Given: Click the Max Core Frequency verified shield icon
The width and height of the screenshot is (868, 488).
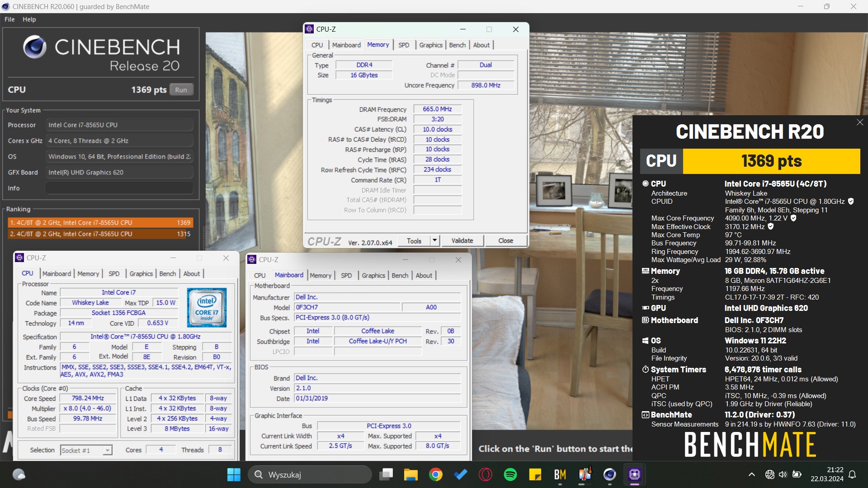Looking at the screenshot, I should click(793, 218).
